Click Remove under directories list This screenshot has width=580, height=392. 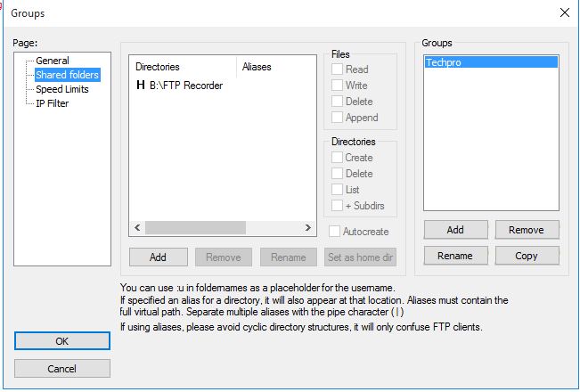point(224,257)
